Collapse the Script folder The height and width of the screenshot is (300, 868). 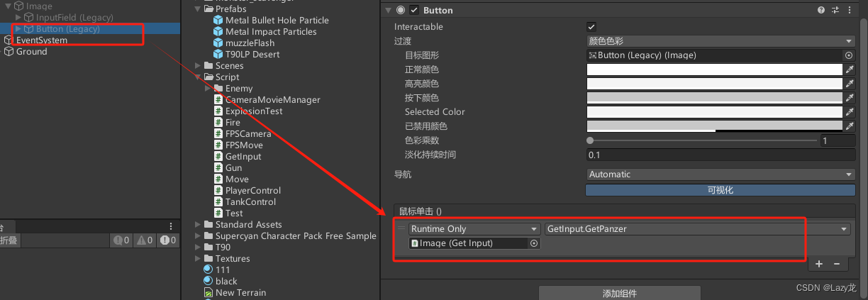(x=198, y=77)
